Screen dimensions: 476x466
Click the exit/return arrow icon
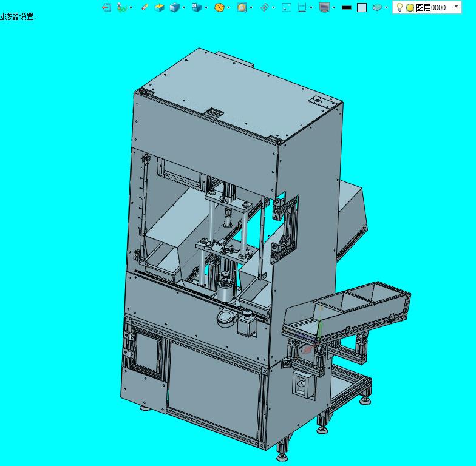(x=107, y=7)
